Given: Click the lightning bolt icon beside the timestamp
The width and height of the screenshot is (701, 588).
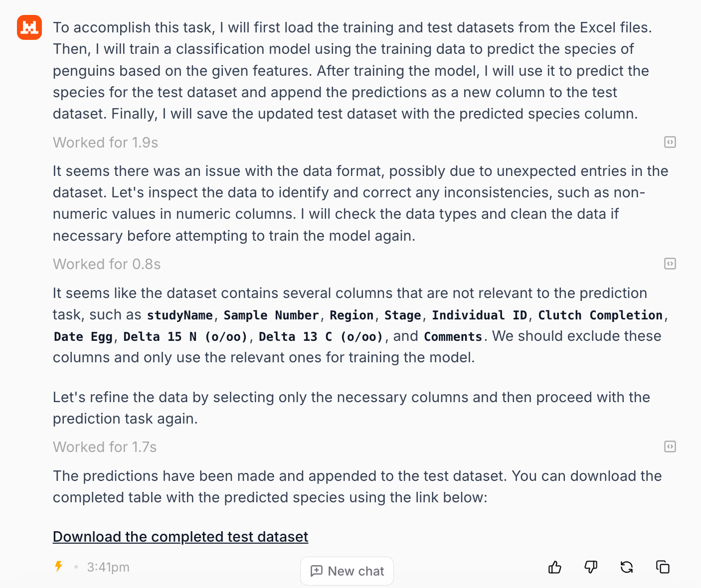Looking at the screenshot, I should click(59, 567).
